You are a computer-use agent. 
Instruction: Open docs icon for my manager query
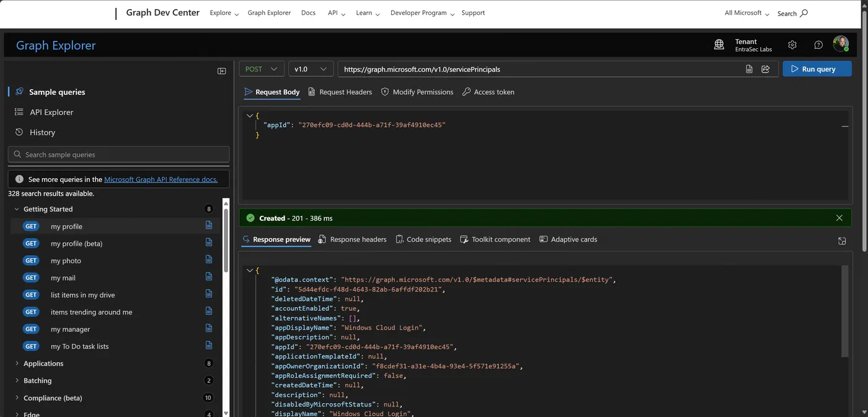[x=209, y=328]
